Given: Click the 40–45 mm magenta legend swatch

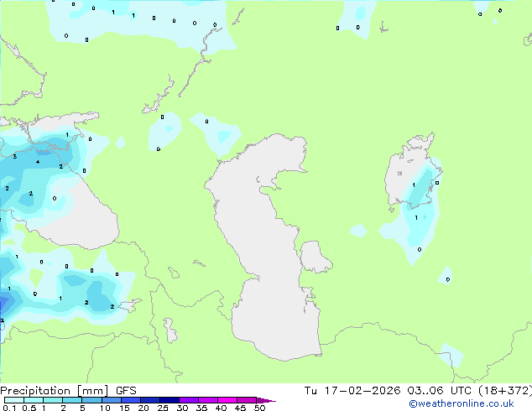Looking at the screenshot, I should point(227,400).
